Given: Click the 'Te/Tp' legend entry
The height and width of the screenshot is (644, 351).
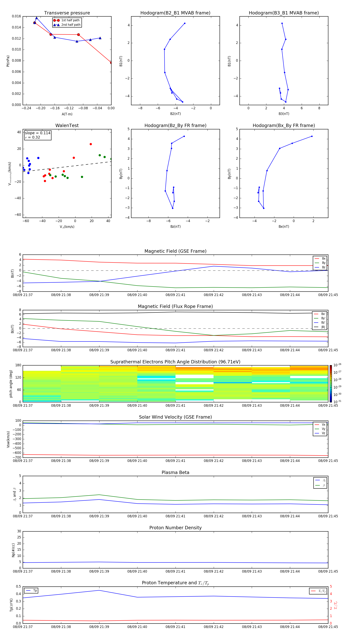Looking at the screenshot, I should (318, 591).
